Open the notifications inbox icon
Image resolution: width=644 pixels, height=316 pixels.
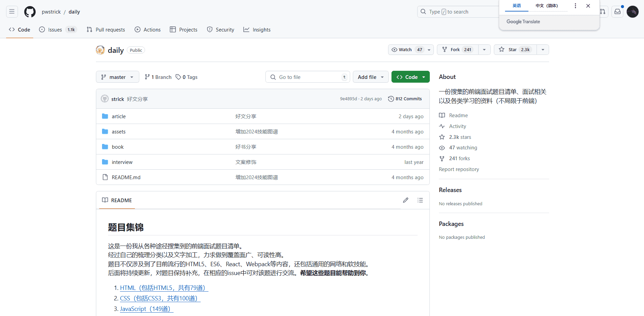pyautogui.click(x=618, y=12)
